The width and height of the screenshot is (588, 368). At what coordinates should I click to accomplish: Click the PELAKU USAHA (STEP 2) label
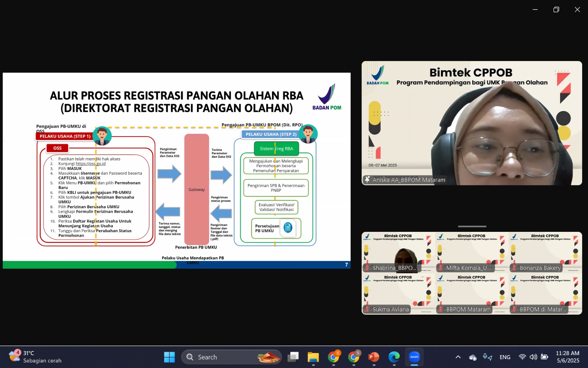[x=271, y=134]
